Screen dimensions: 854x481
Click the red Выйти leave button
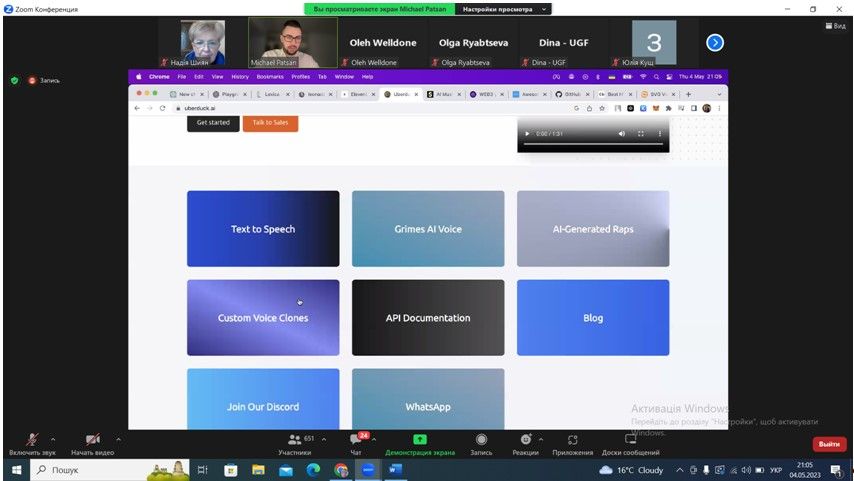(829, 444)
